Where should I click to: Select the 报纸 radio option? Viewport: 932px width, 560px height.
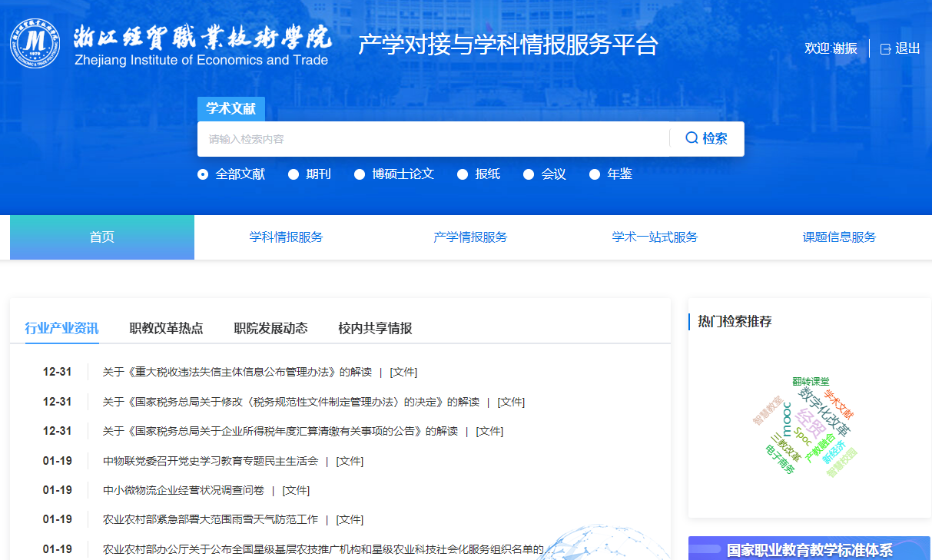pos(463,174)
